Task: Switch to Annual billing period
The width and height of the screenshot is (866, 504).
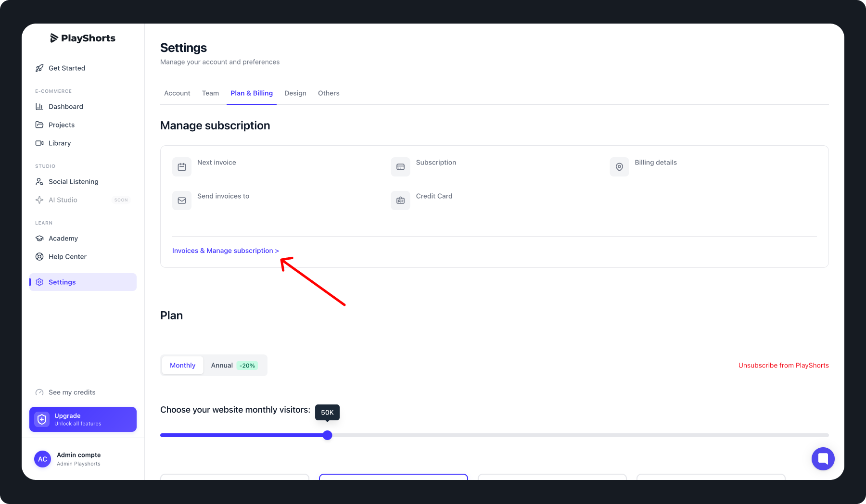Action: [234, 365]
